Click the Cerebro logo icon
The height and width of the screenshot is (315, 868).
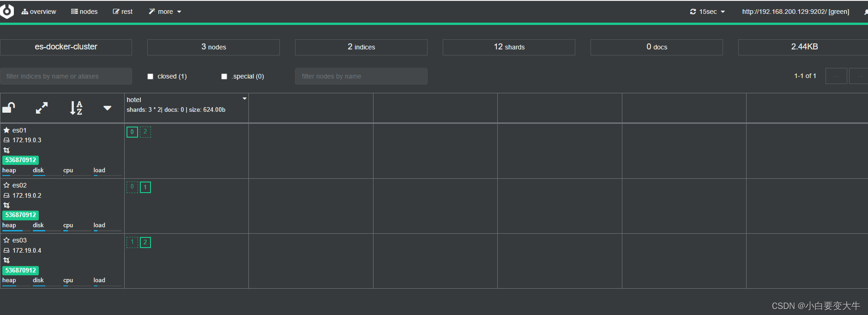click(x=6, y=11)
